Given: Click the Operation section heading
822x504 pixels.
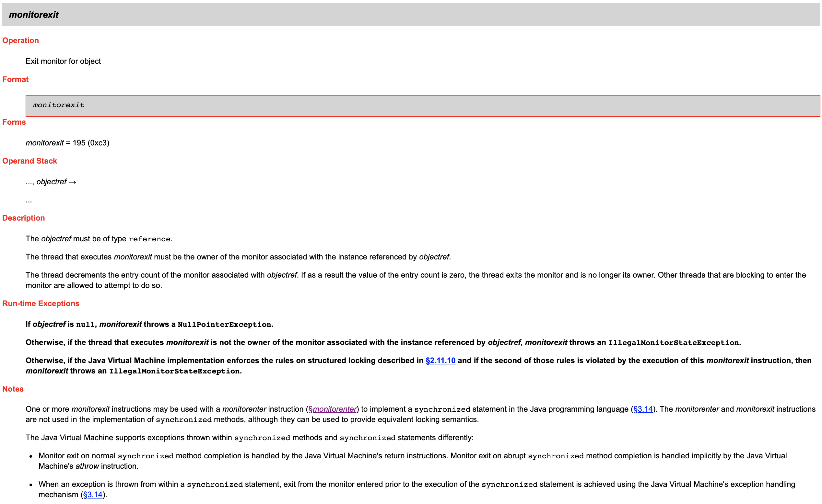Looking at the screenshot, I should click(x=21, y=41).
